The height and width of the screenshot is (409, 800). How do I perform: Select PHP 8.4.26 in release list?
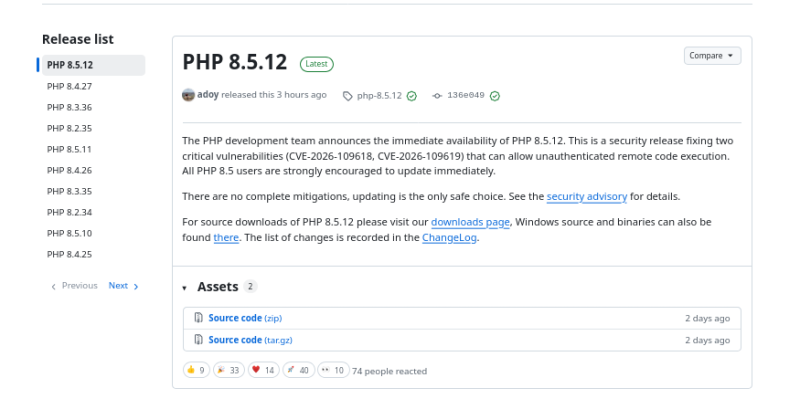[x=69, y=170]
